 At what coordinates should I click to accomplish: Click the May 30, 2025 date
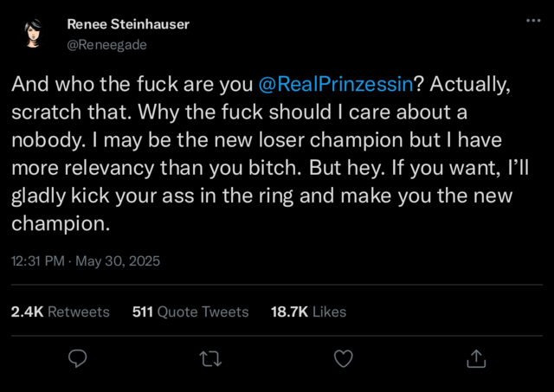[119, 260]
